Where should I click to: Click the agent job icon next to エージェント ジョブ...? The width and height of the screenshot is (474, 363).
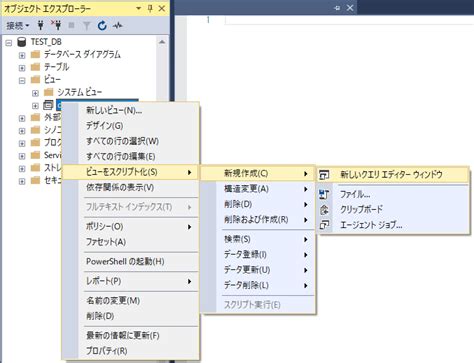coord(324,225)
